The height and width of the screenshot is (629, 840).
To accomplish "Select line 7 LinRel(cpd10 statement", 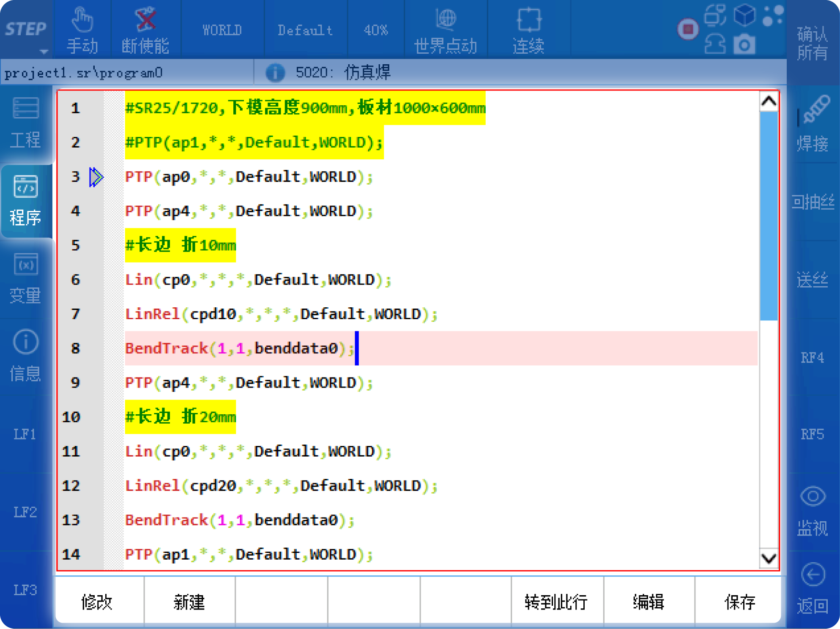I will coord(282,314).
